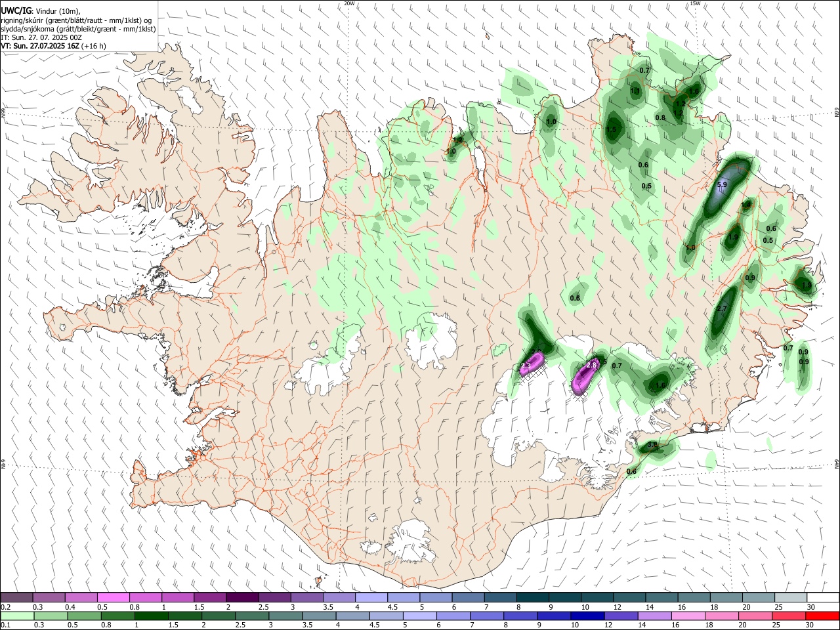This screenshot has height=630, width=840.
Task: Click the 3.0 value near the southeast coast
Action: pyautogui.click(x=652, y=445)
